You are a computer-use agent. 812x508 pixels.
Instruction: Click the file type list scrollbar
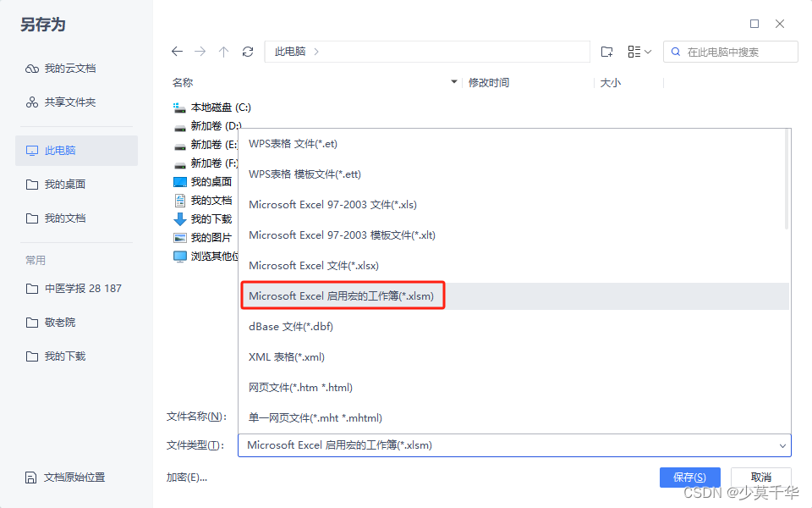787,179
